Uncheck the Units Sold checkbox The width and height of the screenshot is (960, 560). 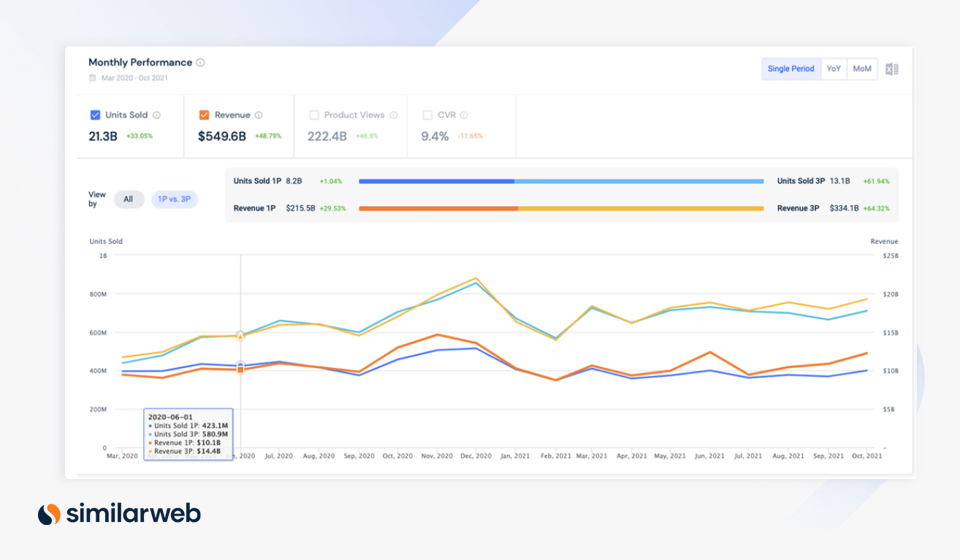95,115
